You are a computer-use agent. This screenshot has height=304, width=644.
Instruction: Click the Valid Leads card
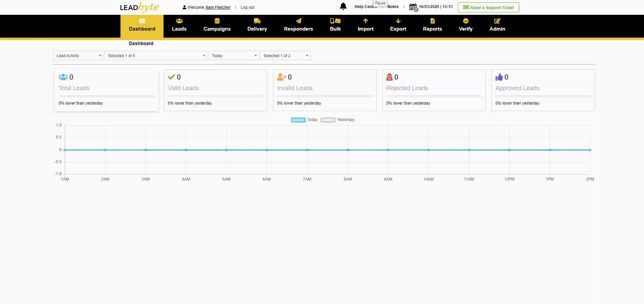click(216, 90)
